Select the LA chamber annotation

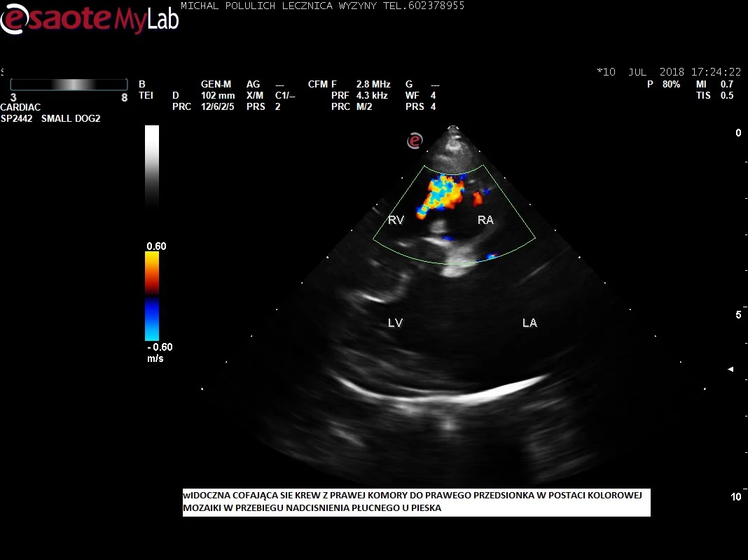pos(529,323)
